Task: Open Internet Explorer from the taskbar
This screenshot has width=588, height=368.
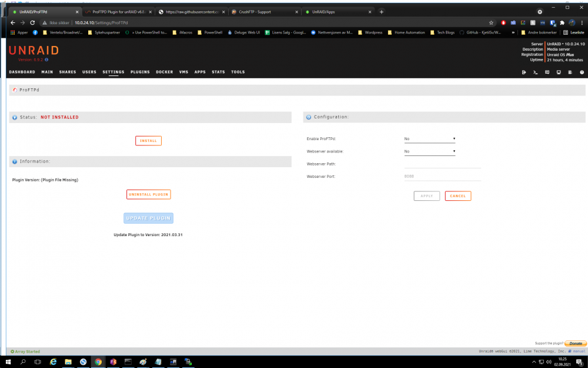Action: coord(53,362)
